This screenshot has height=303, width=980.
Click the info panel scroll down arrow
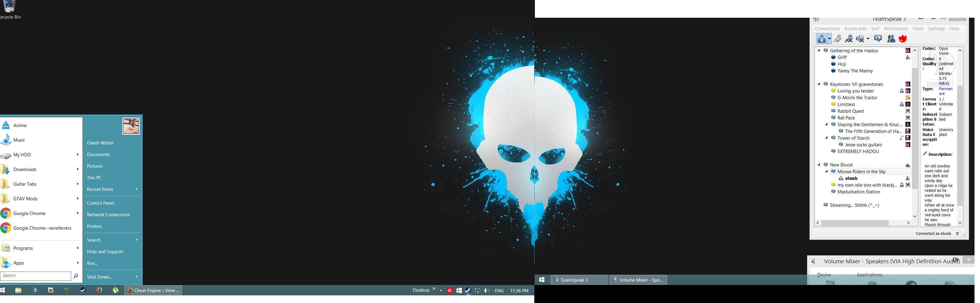(960, 223)
